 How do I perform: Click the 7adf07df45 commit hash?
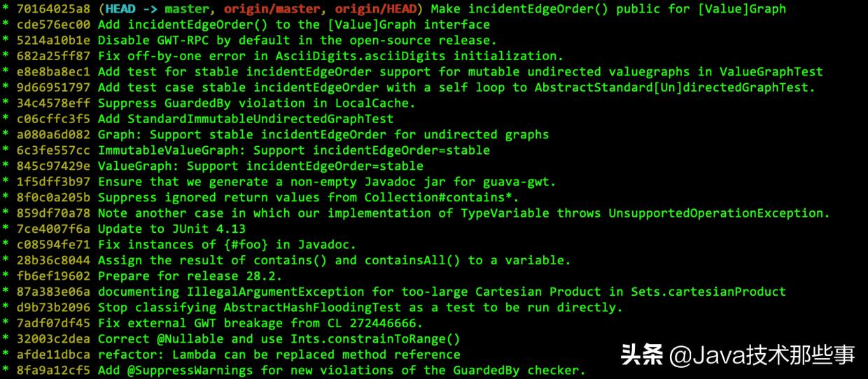(53, 324)
